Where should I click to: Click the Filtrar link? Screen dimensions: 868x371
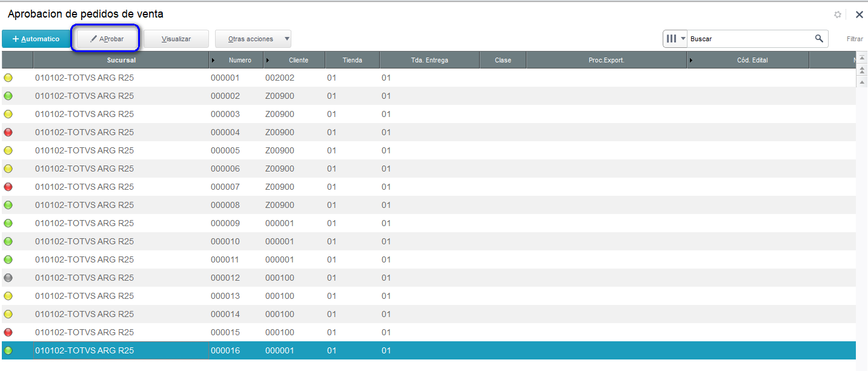tap(855, 39)
